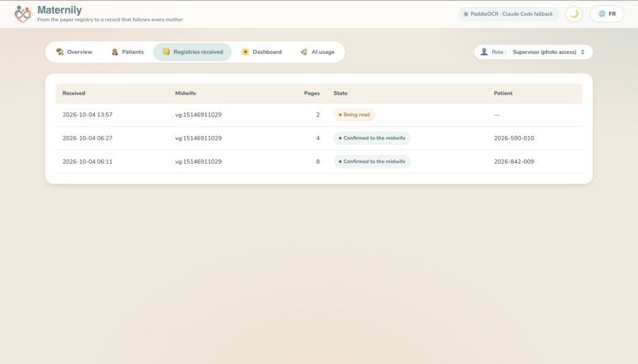
Task: Click the Patients person icon
Action: (x=115, y=51)
